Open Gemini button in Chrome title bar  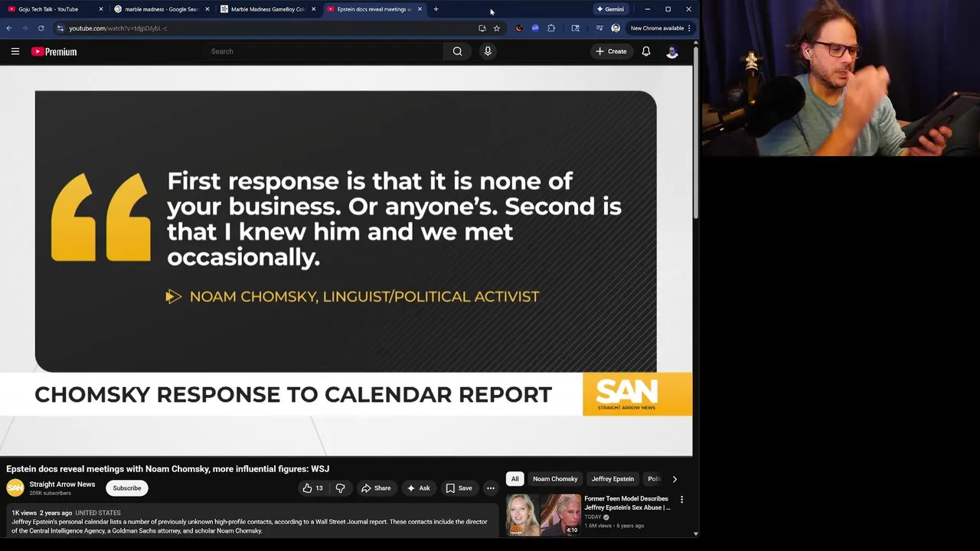click(x=610, y=9)
